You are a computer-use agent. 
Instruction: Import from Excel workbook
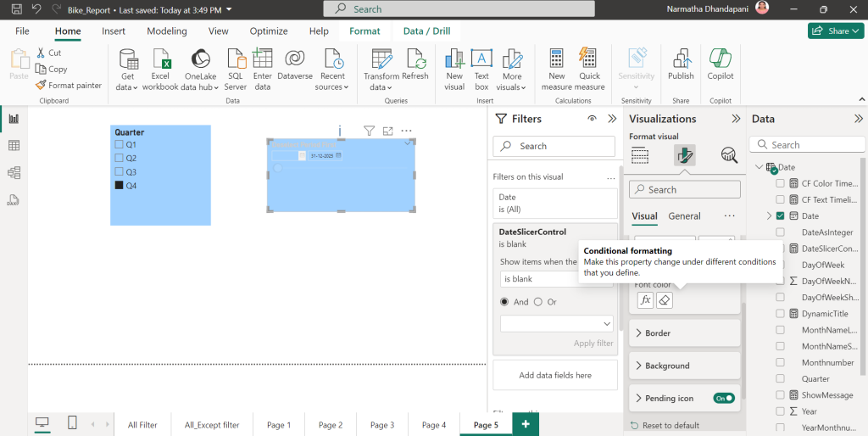(160, 70)
